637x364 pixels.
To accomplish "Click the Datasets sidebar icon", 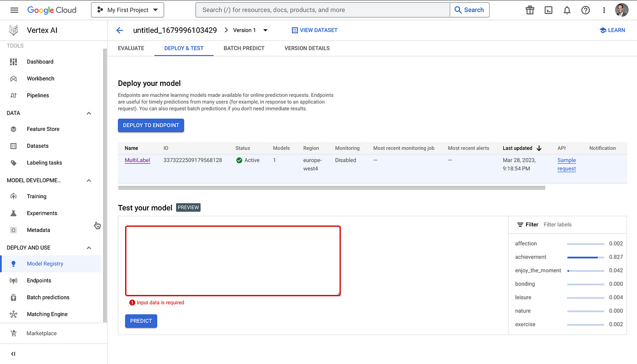I will [x=14, y=146].
